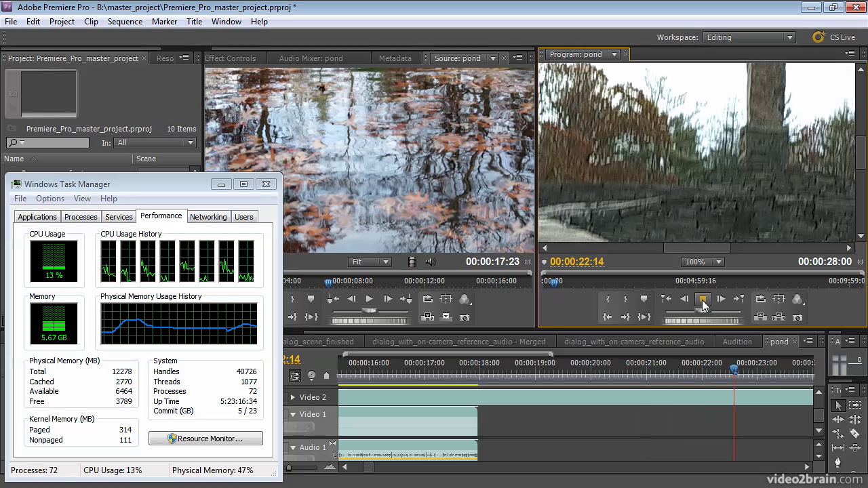Open the Marker menu

(x=164, y=21)
